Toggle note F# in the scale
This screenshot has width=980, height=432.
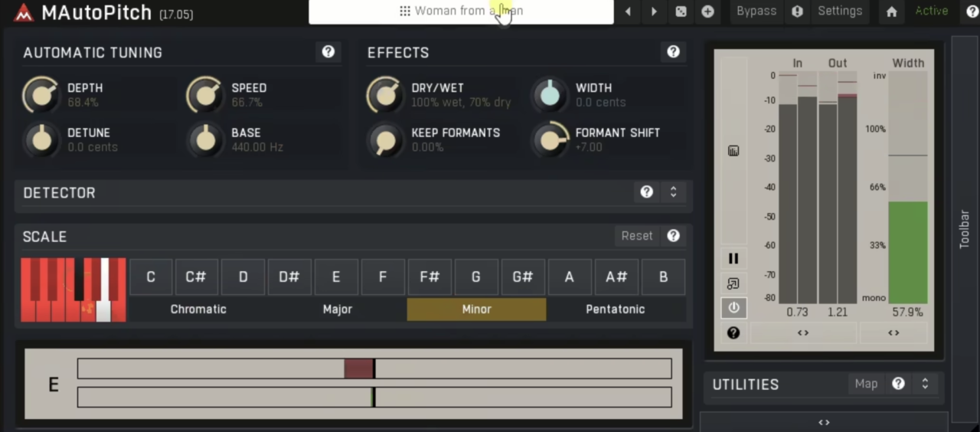[x=430, y=277]
